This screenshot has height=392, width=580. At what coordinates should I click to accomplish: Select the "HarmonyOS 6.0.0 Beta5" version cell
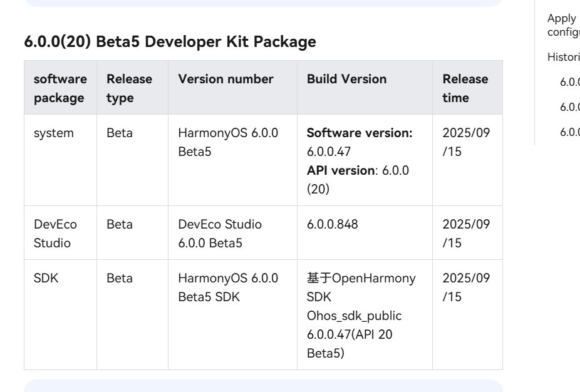(232, 160)
